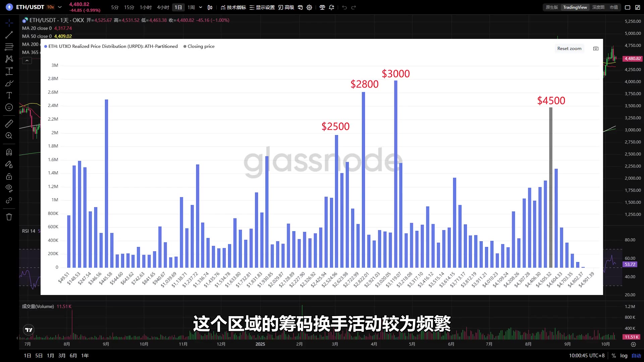644x362 pixels.
Task: Open the 高级 settings button
Action: [x=287, y=7]
